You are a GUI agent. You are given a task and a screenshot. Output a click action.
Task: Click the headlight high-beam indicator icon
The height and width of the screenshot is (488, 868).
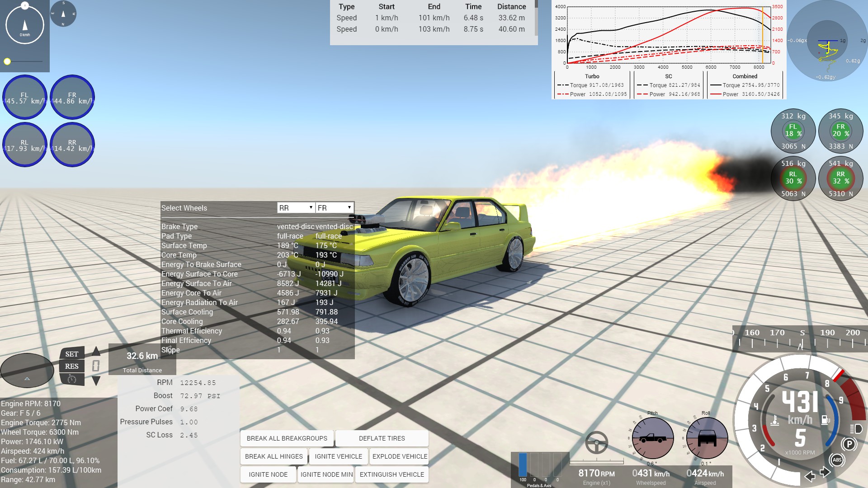(x=856, y=429)
